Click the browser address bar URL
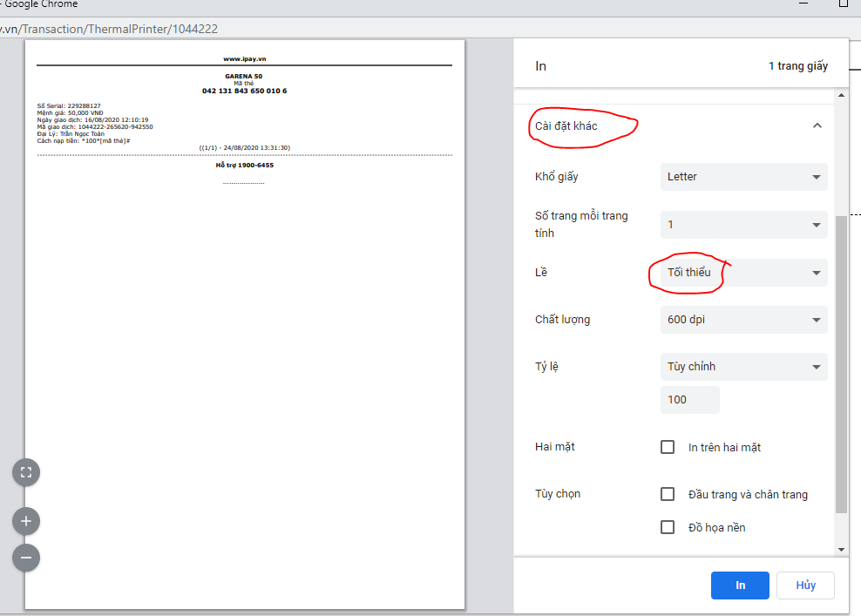861x616 pixels. [x=109, y=29]
